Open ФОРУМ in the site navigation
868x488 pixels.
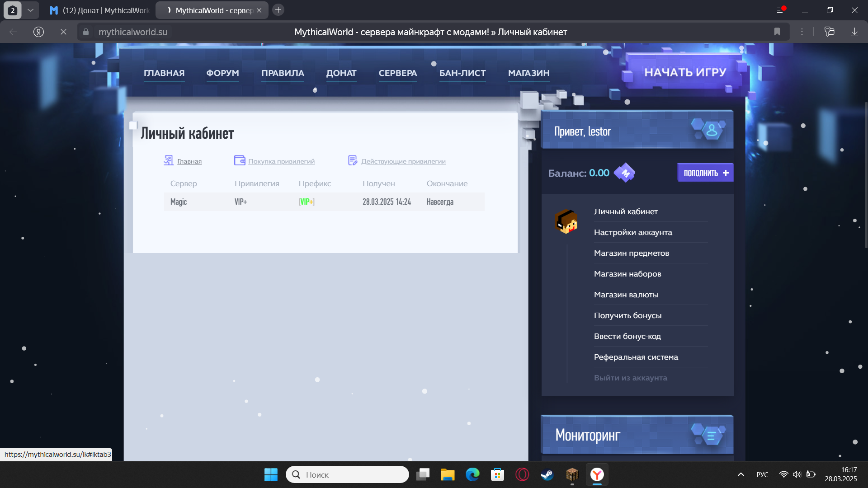[x=222, y=73]
